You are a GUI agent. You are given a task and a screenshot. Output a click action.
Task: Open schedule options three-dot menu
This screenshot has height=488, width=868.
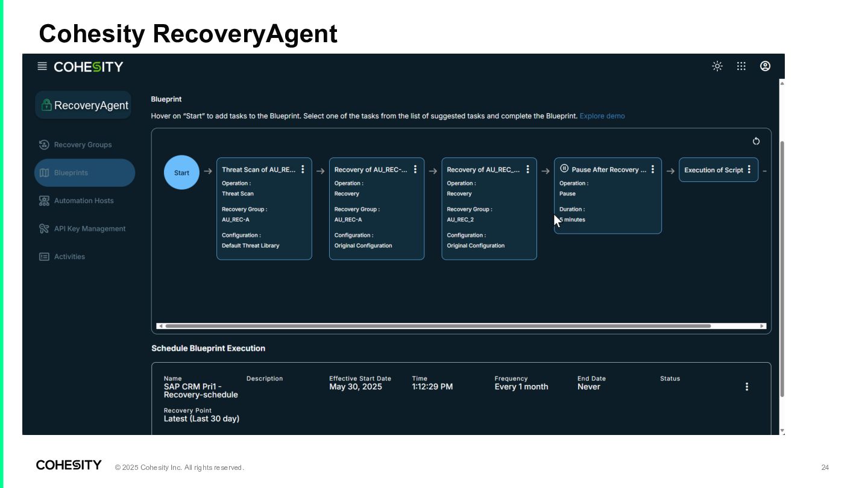point(747,387)
